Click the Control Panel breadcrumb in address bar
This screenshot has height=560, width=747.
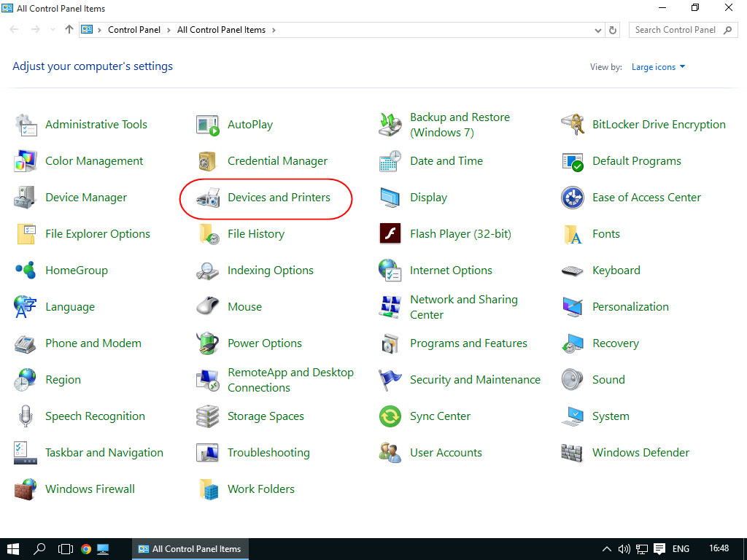pos(133,30)
